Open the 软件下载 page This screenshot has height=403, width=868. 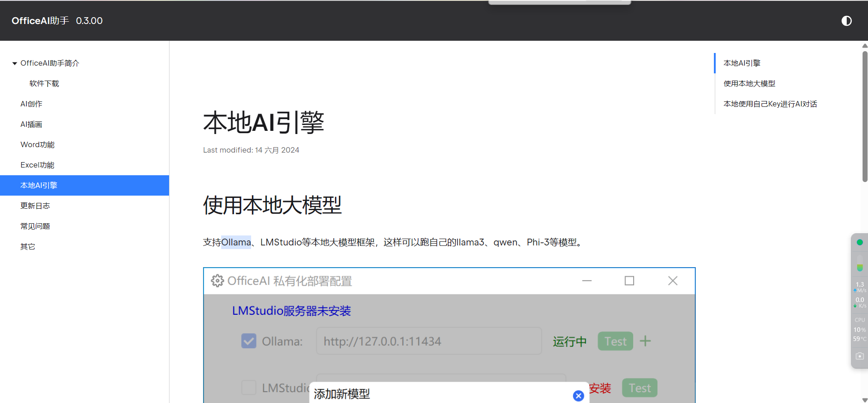click(x=44, y=83)
